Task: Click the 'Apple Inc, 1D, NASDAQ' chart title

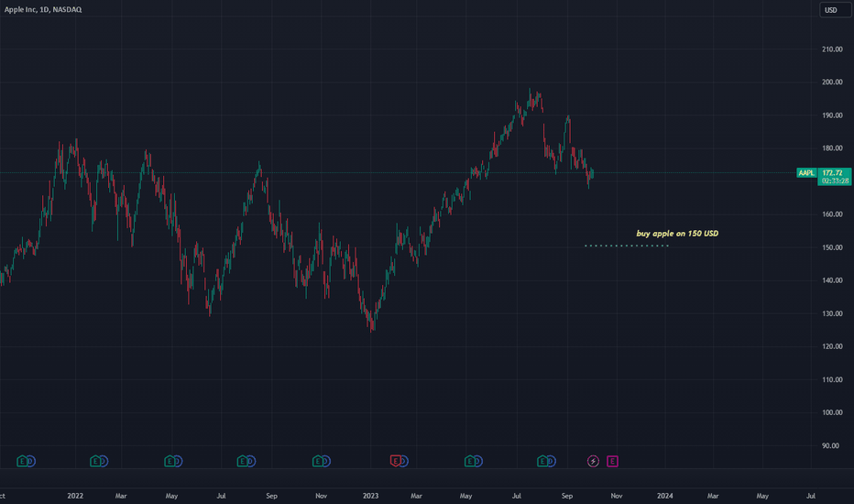Action: (43, 9)
